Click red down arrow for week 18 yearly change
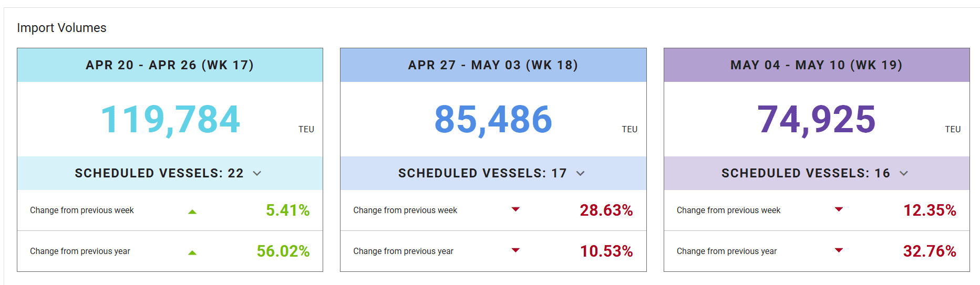The height and width of the screenshot is (285, 980). tap(515, 250)
